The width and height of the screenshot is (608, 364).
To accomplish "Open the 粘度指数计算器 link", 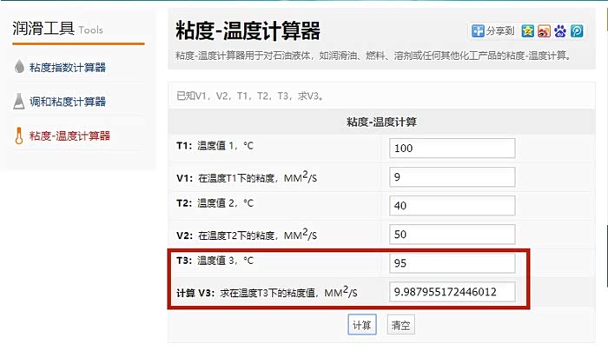I will 68,68.
